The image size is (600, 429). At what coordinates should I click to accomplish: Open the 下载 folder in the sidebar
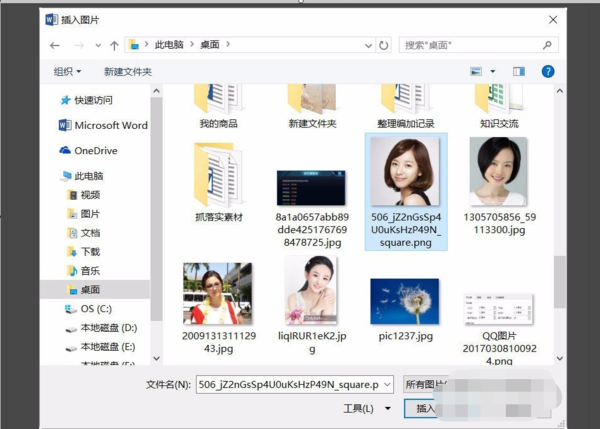pos(84,251)
